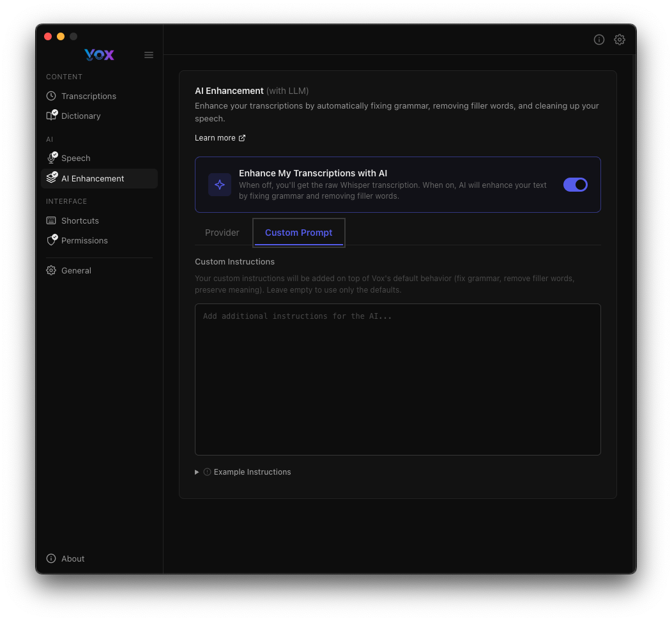Open General settings with the gear icon

click(51, 270)
